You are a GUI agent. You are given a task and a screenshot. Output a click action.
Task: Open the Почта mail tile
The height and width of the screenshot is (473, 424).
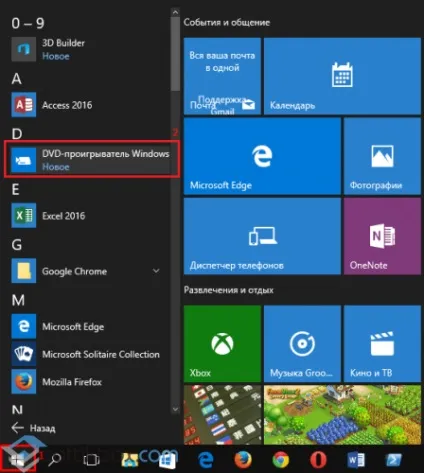click(x=222, y=76)
